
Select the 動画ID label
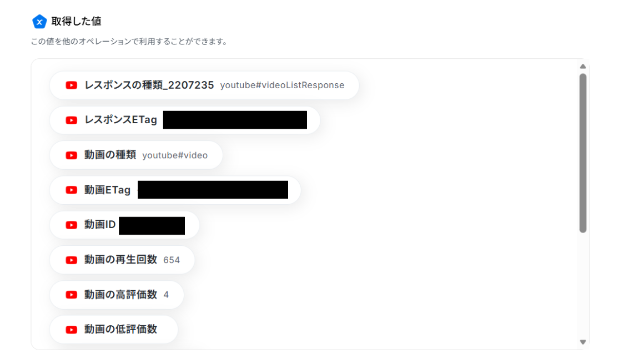pyautogui.click(x=100, y=225)
